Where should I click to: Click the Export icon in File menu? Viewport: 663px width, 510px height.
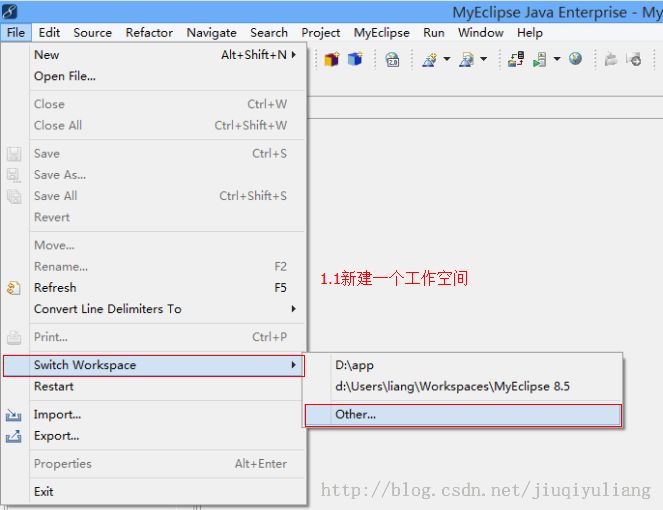click(x=14, y=436)
